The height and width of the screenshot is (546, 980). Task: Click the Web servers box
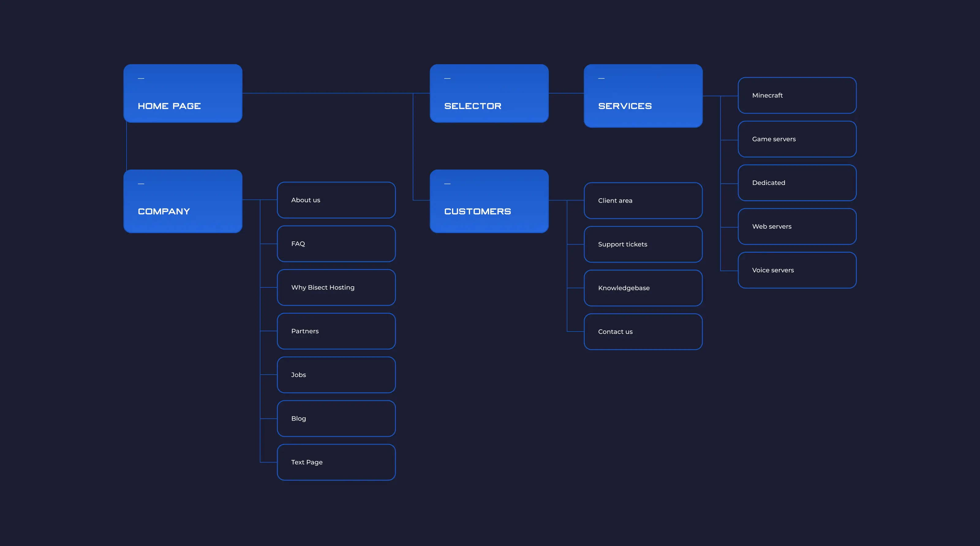click(x=797, y=226)
